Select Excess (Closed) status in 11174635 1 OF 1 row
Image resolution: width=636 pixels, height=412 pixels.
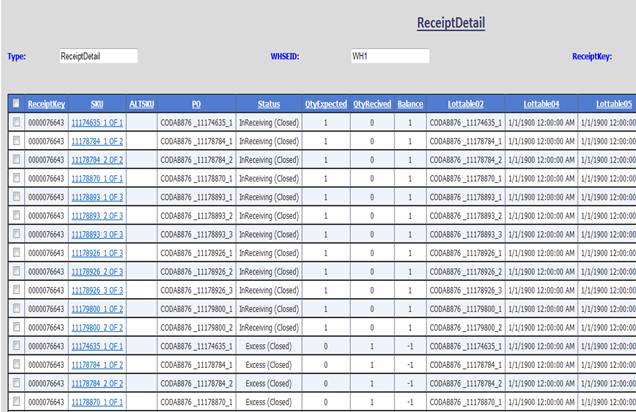click(x=269, y=346)
